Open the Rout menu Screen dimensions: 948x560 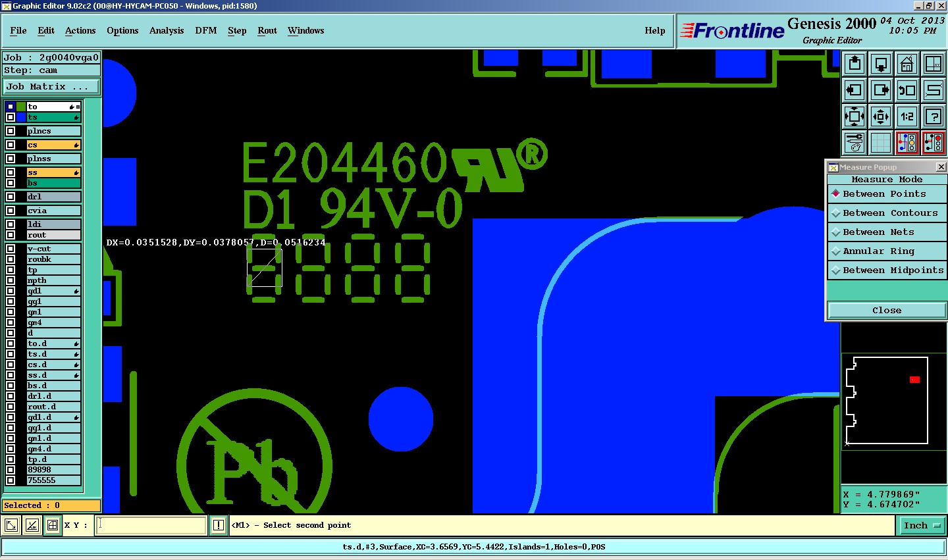(x=267, y=30)
